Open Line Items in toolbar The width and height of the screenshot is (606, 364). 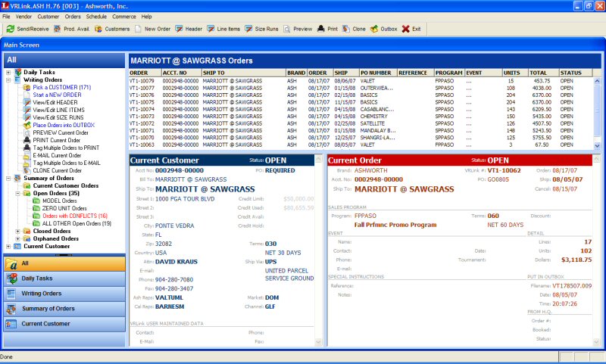point(223,29)
